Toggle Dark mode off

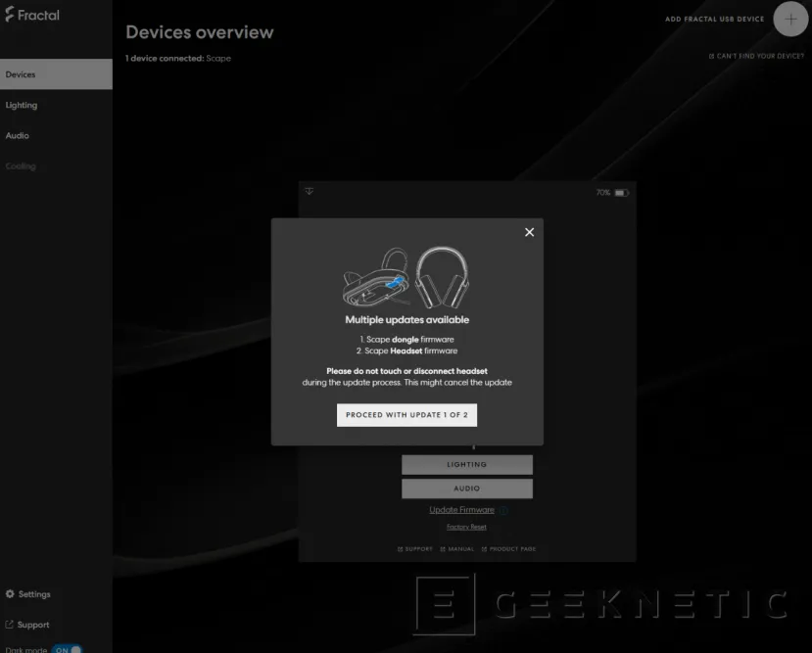[65, 649]
